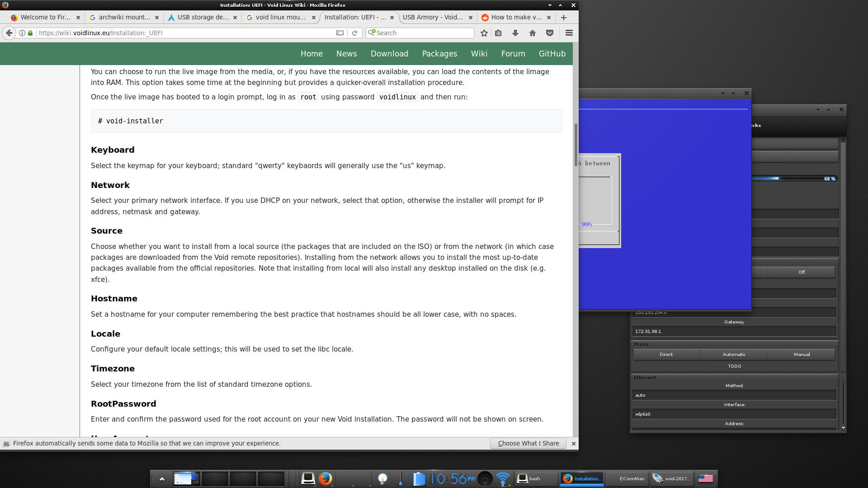
Task: Collapse the Ethernet section header
Action: (x=734, y=378)
